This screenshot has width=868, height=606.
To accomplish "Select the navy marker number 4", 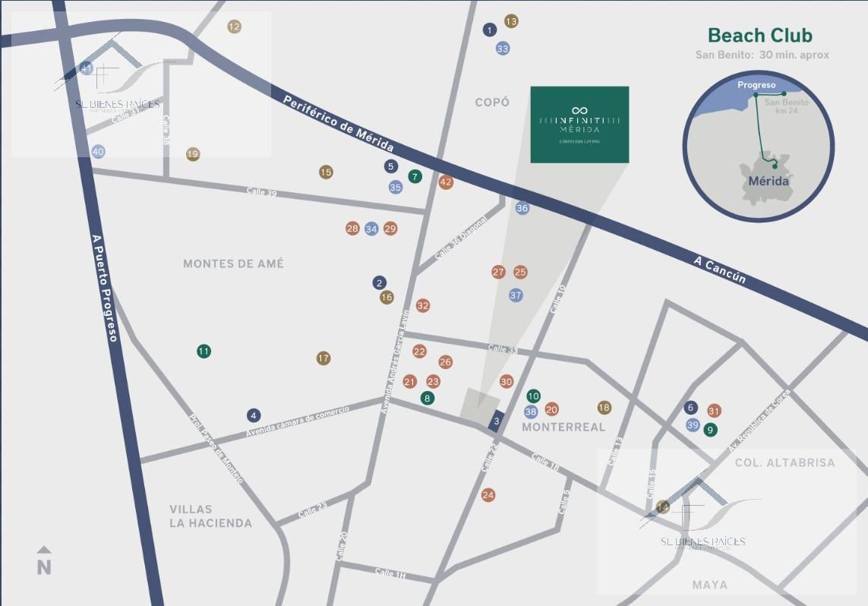I will coord(254,415).
